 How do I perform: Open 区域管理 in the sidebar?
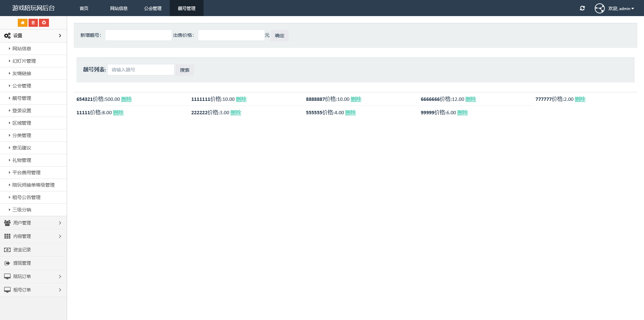(x=34, y=123)
